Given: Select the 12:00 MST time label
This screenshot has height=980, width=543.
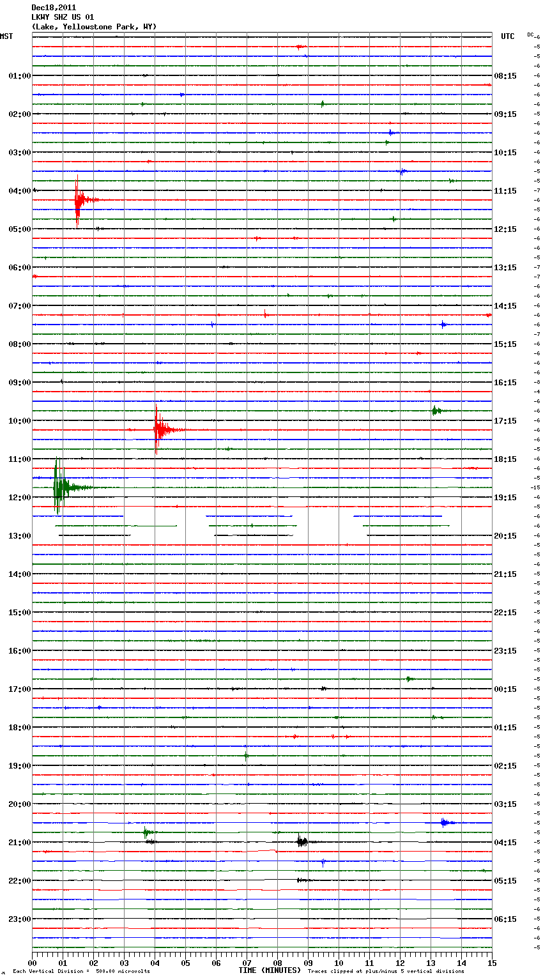Looking at the screenshot, I should click(x=19, y=498).
